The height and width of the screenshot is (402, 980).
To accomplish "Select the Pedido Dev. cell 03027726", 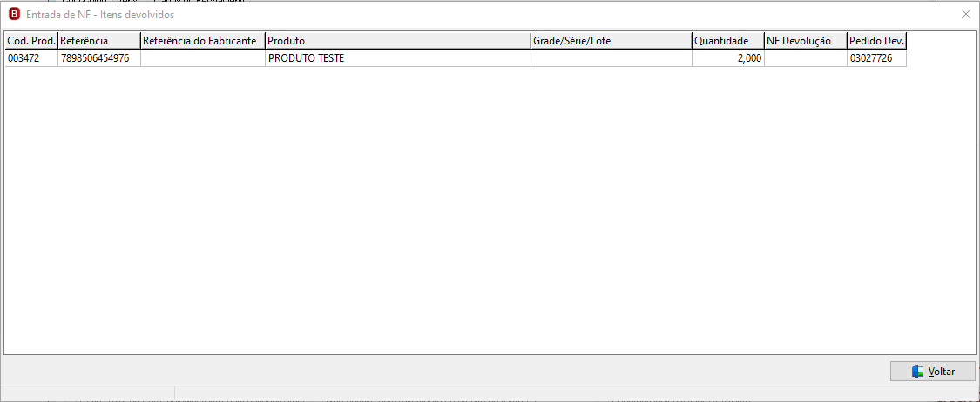I will pyautogui.click(x=877, y=58).
